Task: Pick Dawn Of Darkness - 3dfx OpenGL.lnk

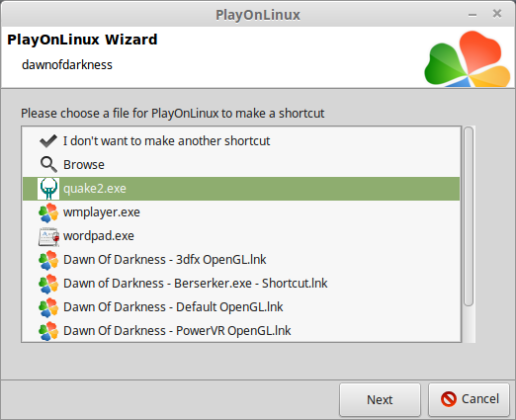Action: 164,260
